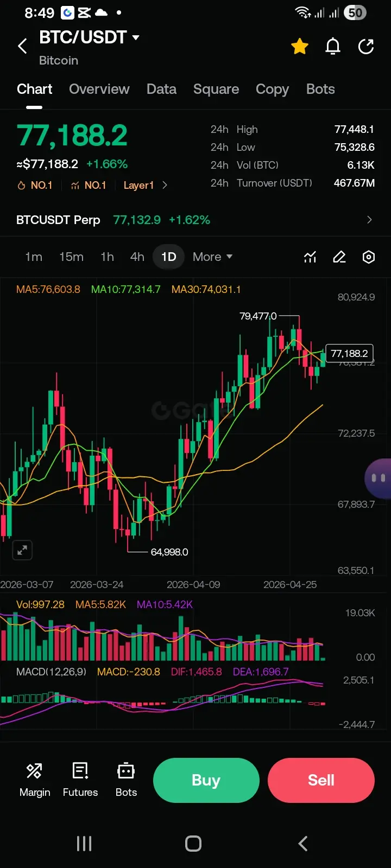Open chart settings hexagon icon
Screen dimensions: 391x868
click(369, 257)
